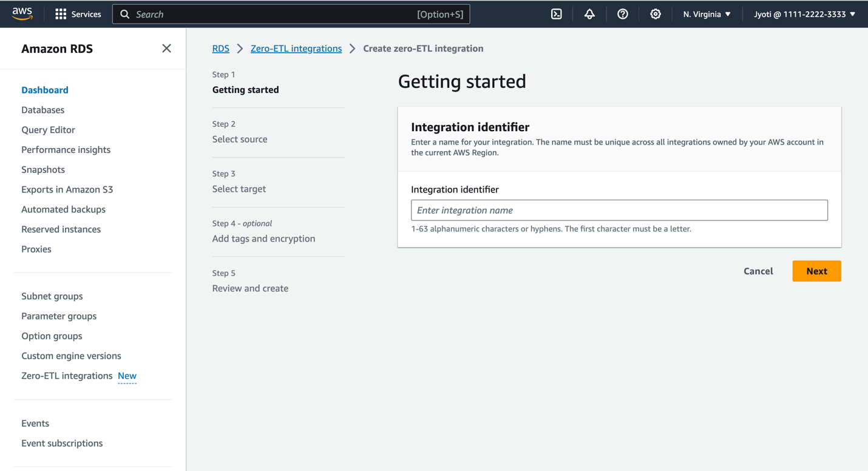Open Snapshots in the sidebar
The image size is (868, 471).
pyautogui.click(x=43, y=170)
